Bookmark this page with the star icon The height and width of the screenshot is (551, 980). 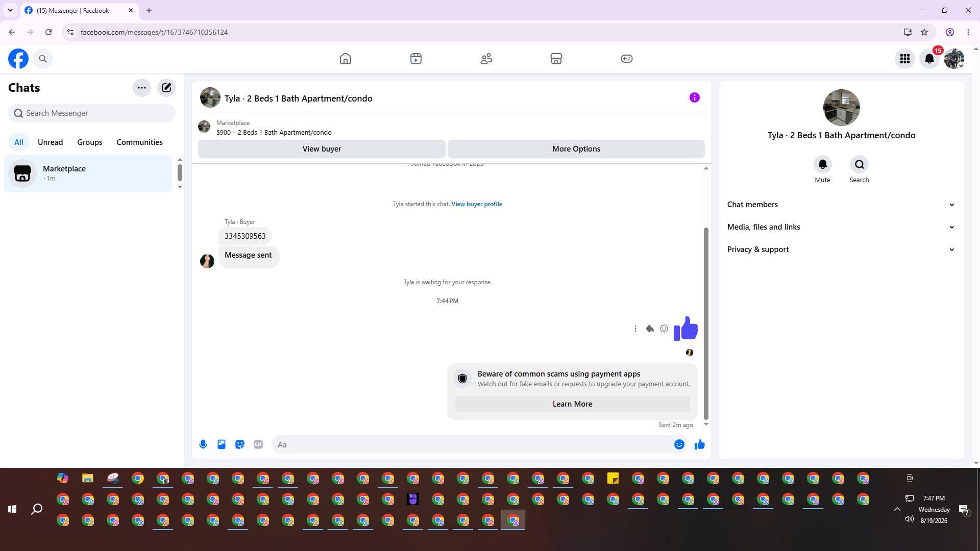point(924,32)
